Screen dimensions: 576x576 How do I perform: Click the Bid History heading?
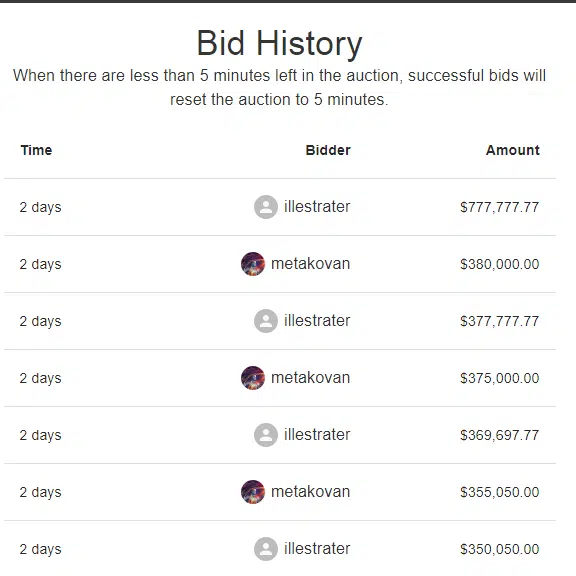click(280, 43)
